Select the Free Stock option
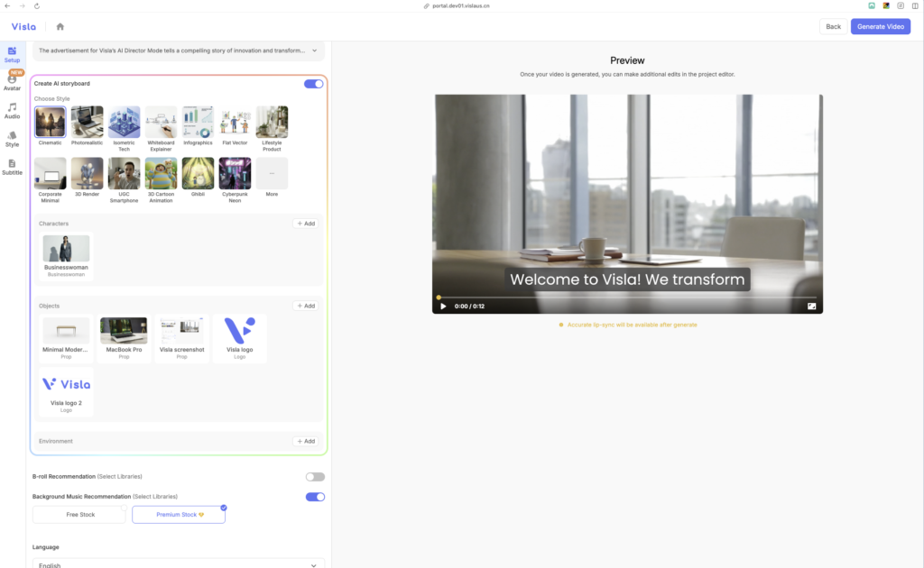Screen dimensions: 924x568 (x=79, y=514)
